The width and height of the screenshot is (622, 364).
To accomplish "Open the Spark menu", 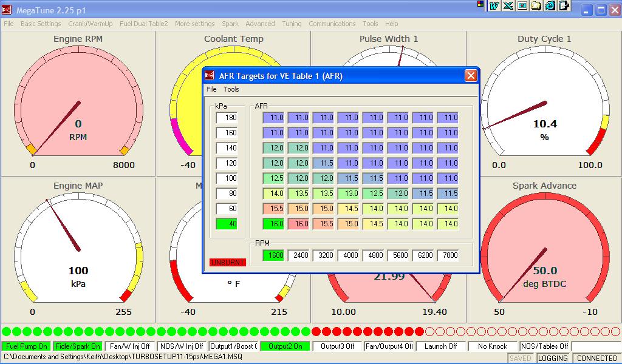I will [x=230, y=24].
